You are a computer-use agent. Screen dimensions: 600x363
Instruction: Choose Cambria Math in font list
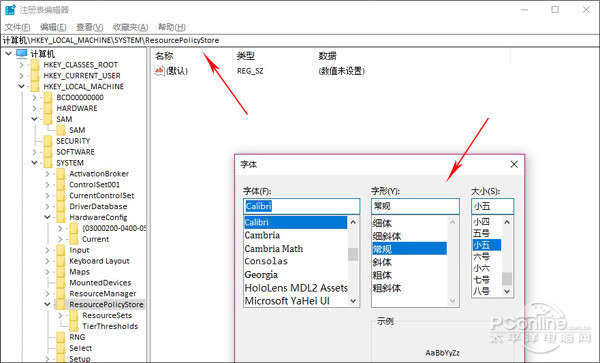click(274, 249)
